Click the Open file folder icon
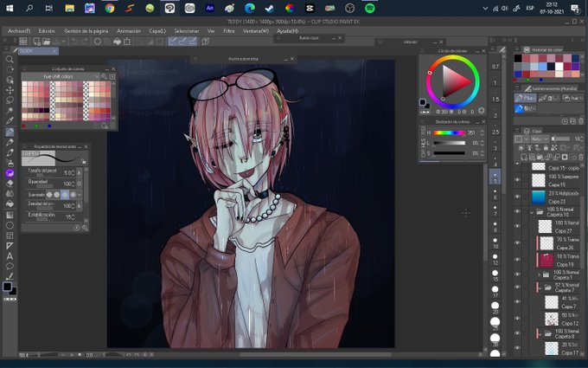The height and width of the screenshot is (368, 588). coord(47,42)
